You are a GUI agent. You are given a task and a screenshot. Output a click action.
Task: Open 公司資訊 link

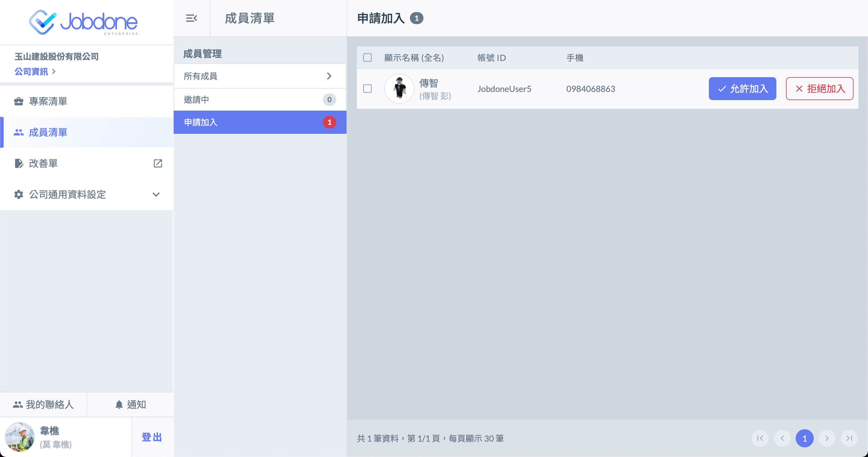point(35,72)
